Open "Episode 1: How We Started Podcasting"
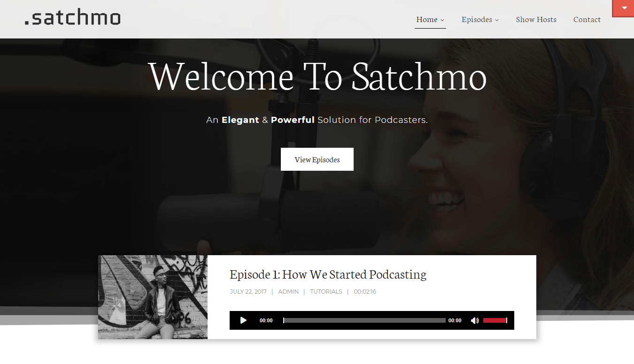The height and width of the screenshot is (364, 634). pos(327,274)
